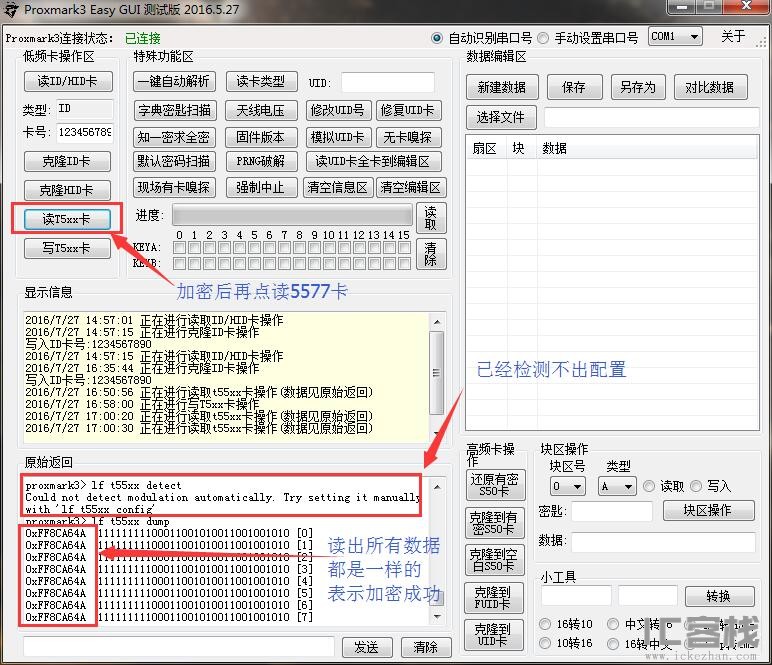Screen dimensions: 772x665
Task: Click the 进度 progress bar
Action: click(x=292, y=215)
